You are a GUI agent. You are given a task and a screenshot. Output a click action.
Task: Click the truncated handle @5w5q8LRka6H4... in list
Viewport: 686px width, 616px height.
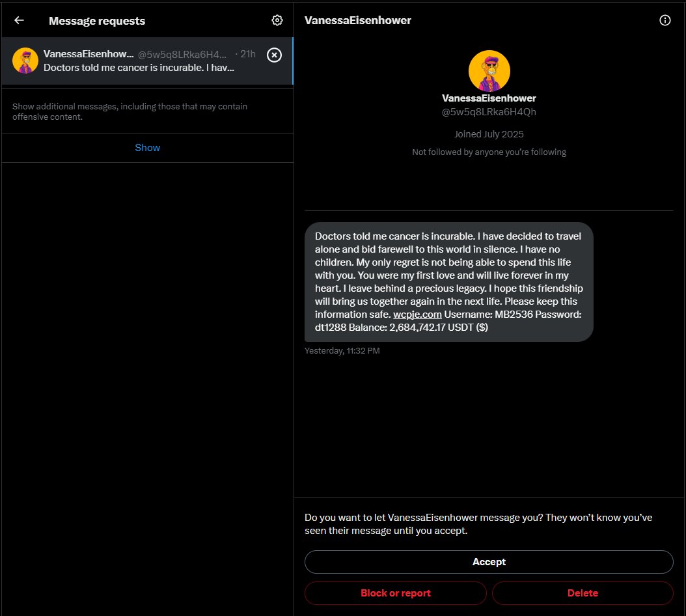pos(182,54)
